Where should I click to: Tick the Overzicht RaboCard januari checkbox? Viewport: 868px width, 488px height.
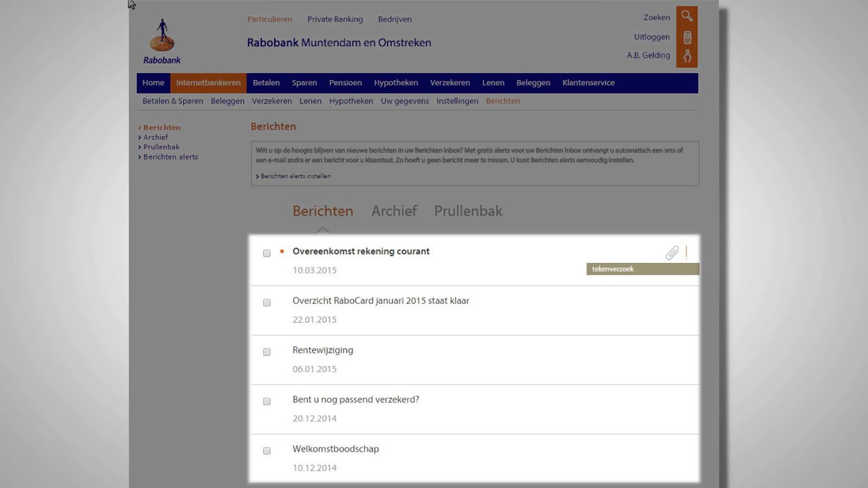click(x=267, y=302)
